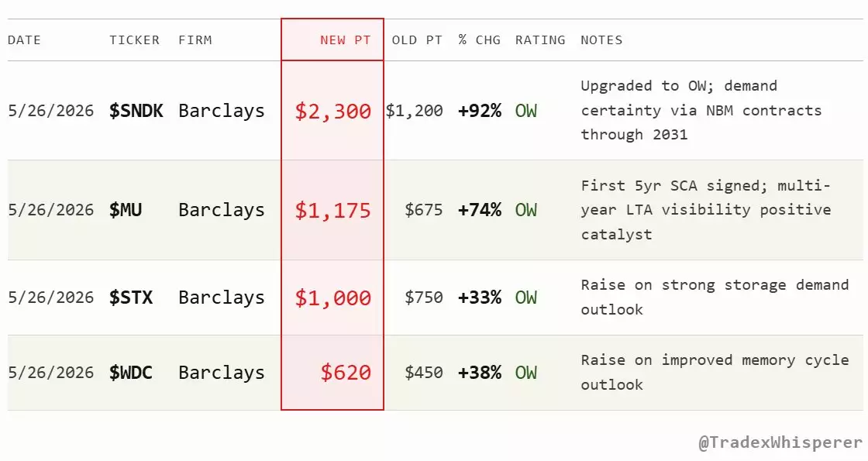Click the NEW PT column header
The width and height of the screenshot is (868, 461).
pyautogui.click(x=345, y=40)
